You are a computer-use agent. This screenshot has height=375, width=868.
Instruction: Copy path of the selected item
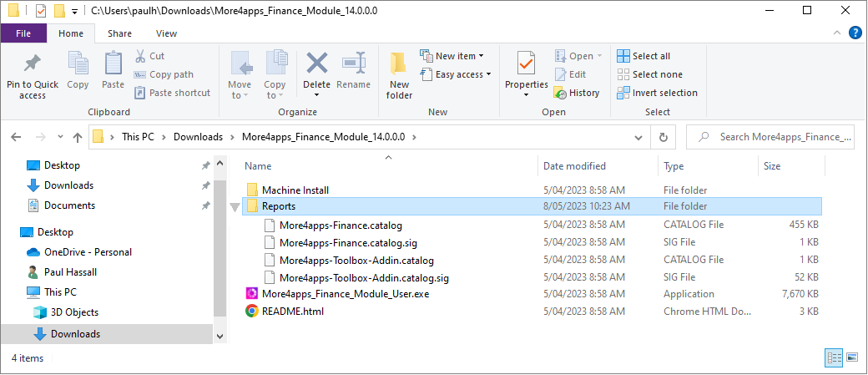164,74
